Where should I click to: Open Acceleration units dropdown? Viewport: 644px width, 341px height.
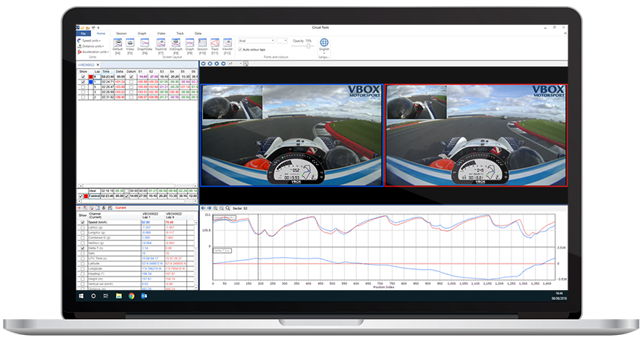(93, 52)
